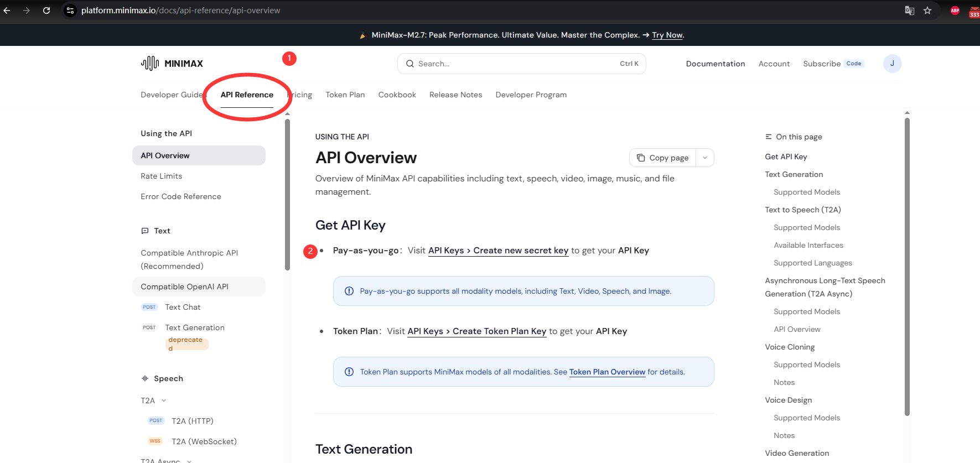Jump to Video Generation in page outline
This screenshot has width=980, height=463.
797,453
